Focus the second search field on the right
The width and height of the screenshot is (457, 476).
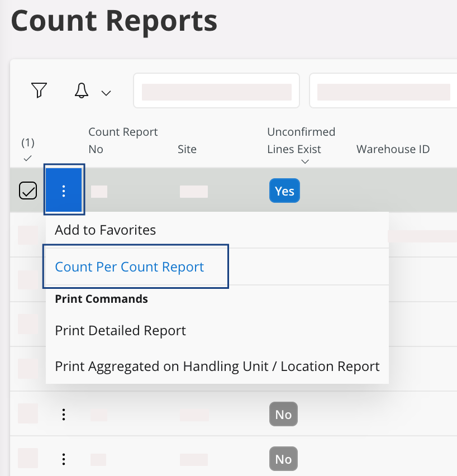click(383, 92)
